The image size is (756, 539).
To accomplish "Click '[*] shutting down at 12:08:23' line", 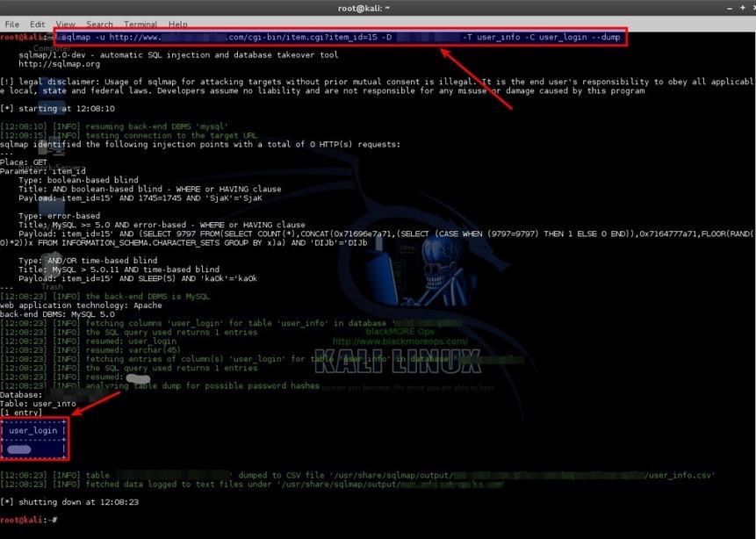I will click(69, 502).
